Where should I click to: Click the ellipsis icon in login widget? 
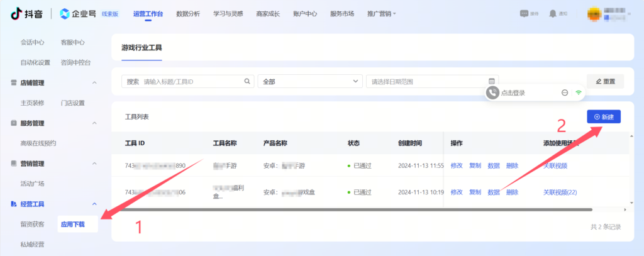[x=565, y=93]
